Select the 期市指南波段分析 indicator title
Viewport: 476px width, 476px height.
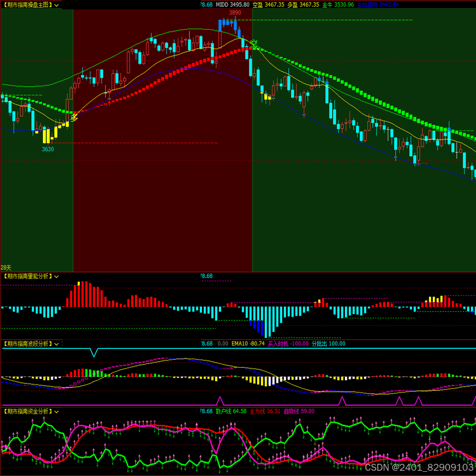pos(28,344)
